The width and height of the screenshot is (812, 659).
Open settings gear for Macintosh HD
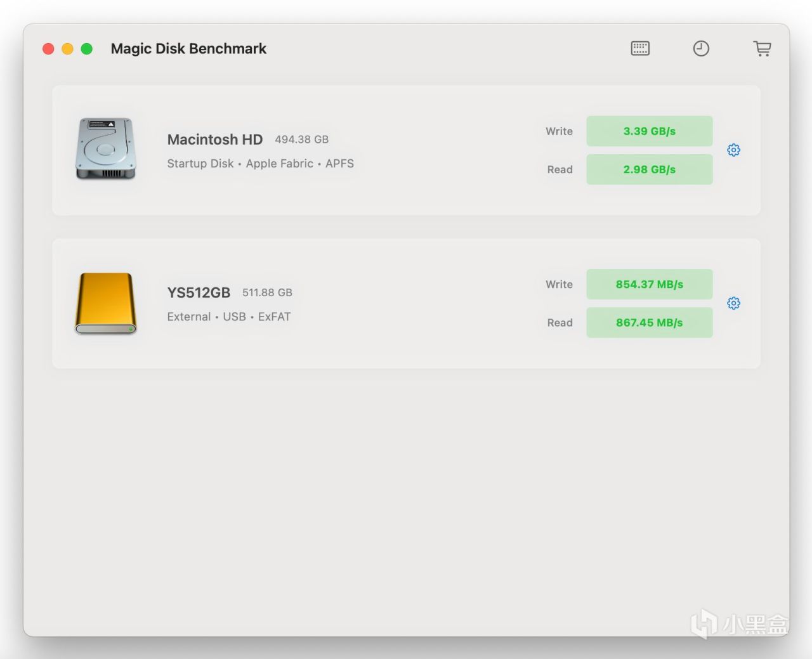734,150
